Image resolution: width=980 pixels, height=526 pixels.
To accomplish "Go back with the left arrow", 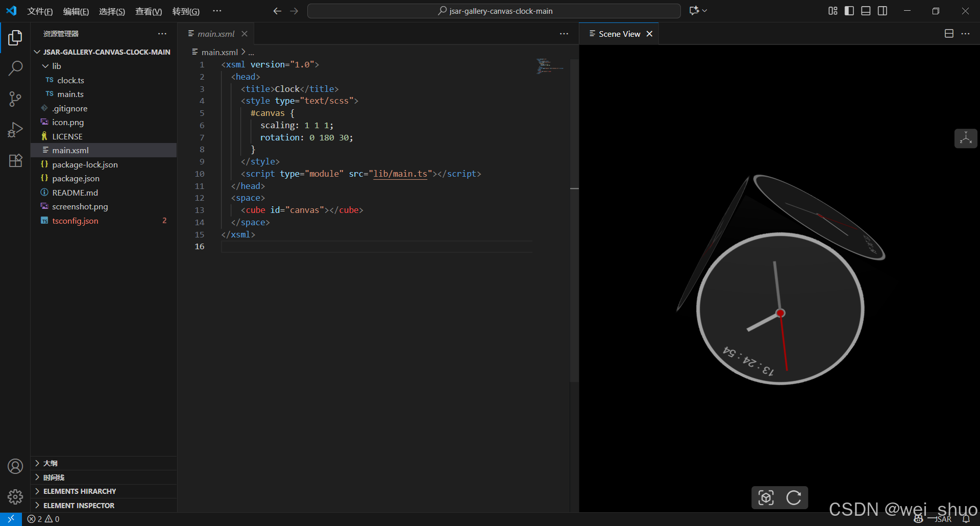I will pyautogui.click(x=277, y=11).
